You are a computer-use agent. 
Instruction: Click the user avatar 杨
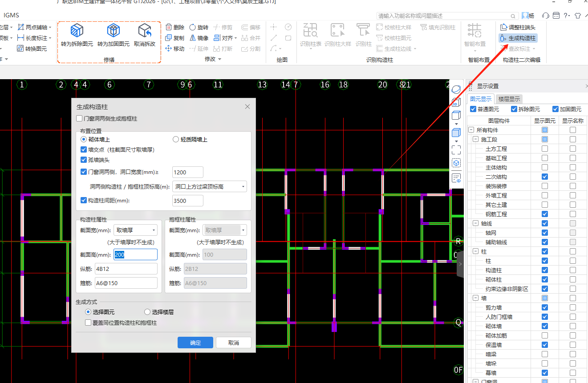(x=528, y=15)
